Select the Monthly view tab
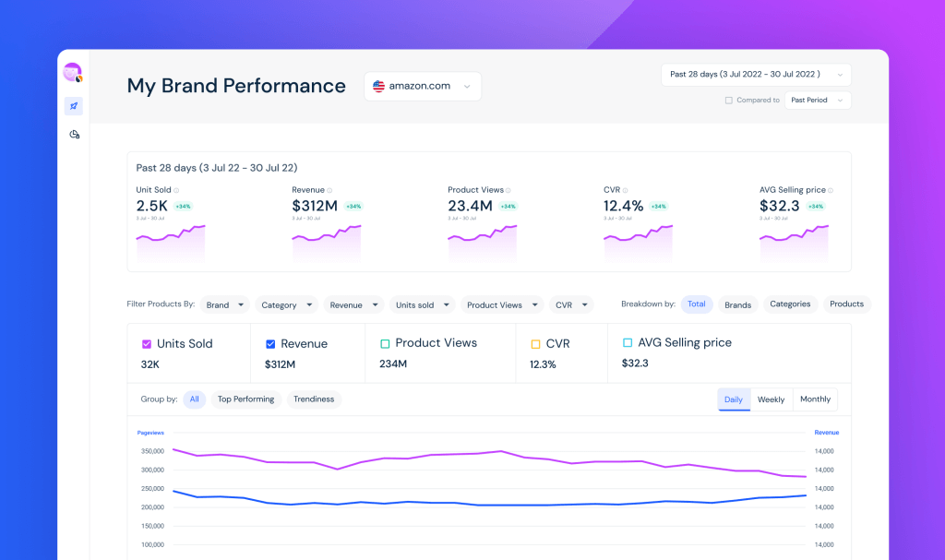The height and width of the screenshot is (560, 945). tap(815, 399)
